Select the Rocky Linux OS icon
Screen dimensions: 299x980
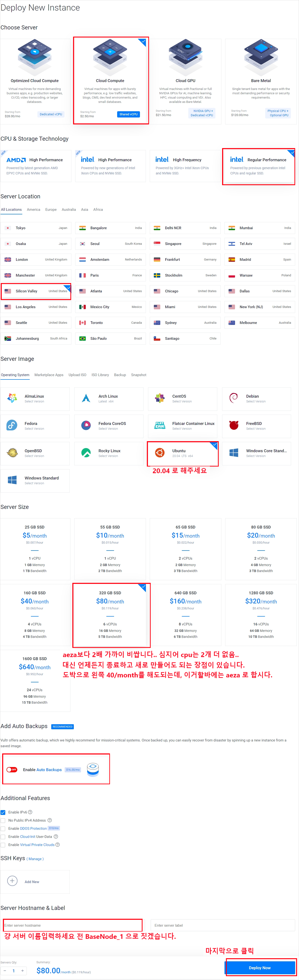(86, 453)
